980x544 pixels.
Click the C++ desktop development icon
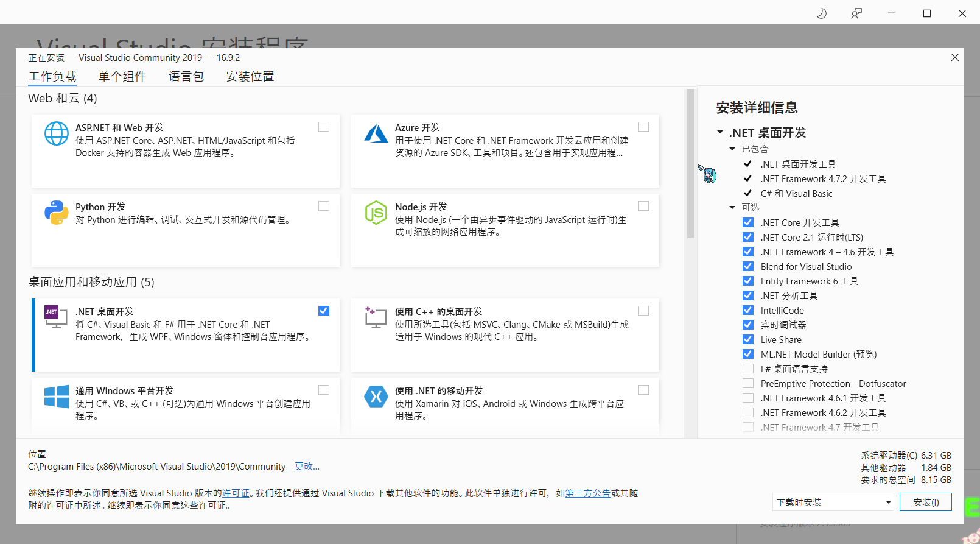pyautogui.click(x=376, y=317)
